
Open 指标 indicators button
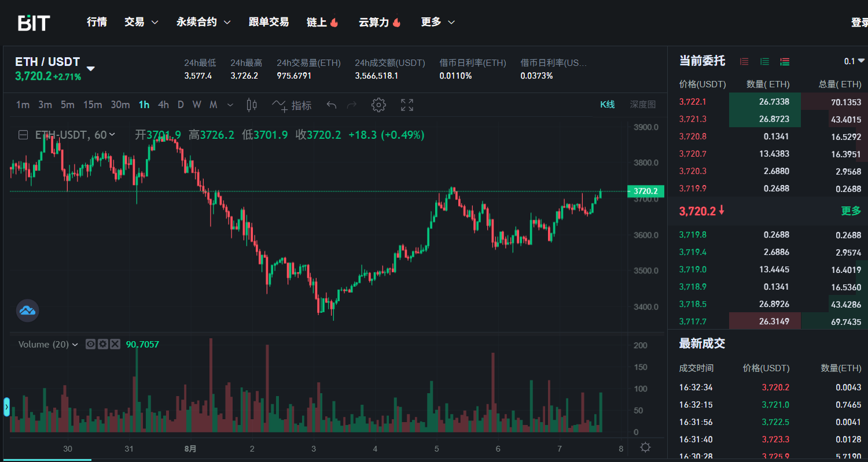292,105
